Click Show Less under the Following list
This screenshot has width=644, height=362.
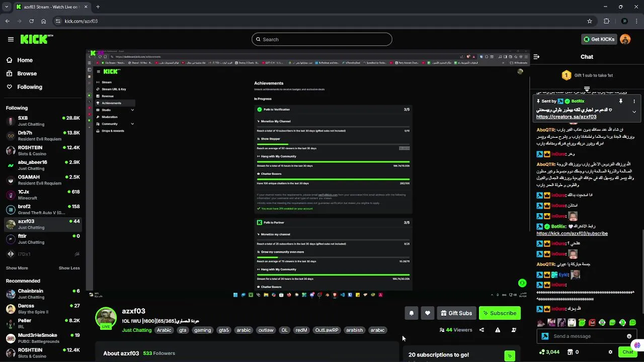pyautogui.click(x=69, y=268)
